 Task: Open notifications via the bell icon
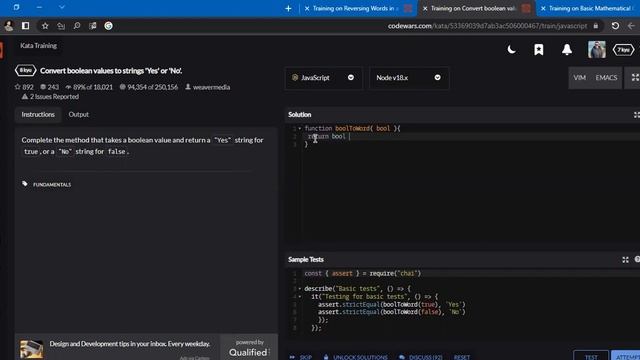pos(567,50)
